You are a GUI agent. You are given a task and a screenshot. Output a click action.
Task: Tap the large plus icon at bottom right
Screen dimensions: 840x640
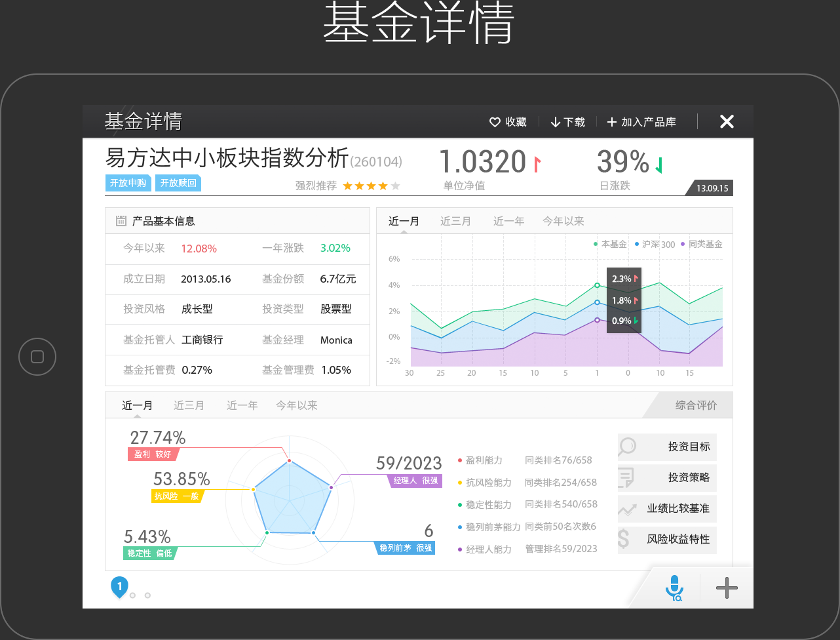727,588
